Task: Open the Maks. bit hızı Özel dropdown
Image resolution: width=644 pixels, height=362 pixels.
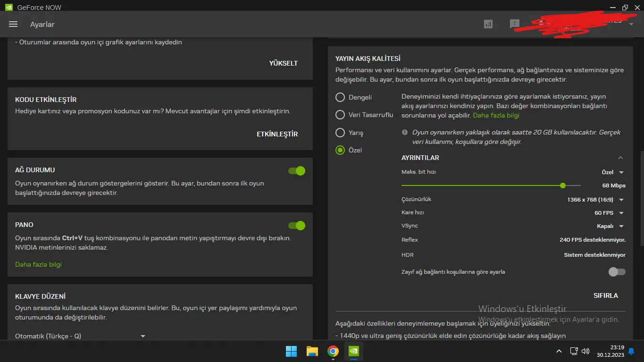Action: coord(613,172)
